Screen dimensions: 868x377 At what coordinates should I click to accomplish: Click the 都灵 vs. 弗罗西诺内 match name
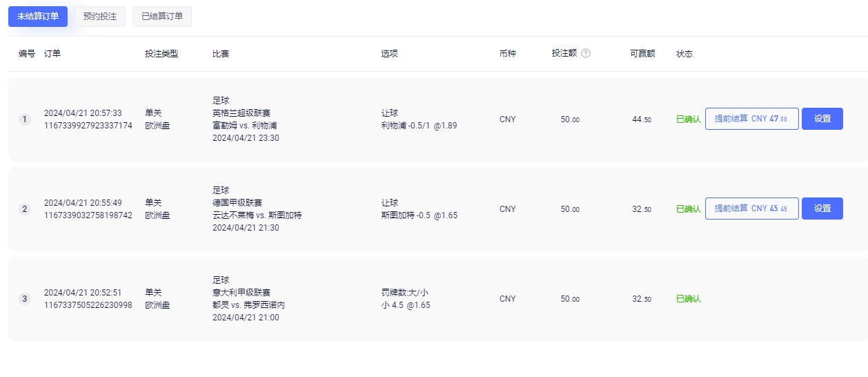coord(248,305)
